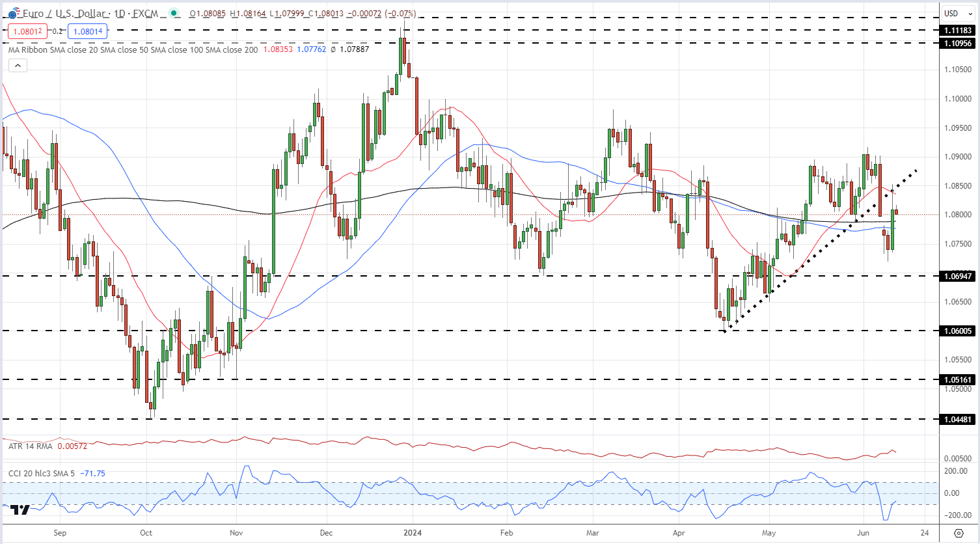Click the open price O1.08085
This screenshot has height=544, width=980.
coord(208,14)
